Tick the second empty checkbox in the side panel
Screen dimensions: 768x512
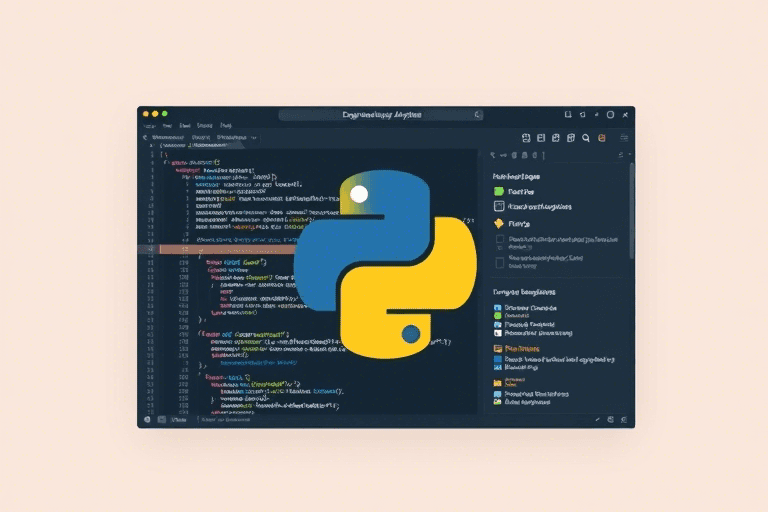[500, 263]
